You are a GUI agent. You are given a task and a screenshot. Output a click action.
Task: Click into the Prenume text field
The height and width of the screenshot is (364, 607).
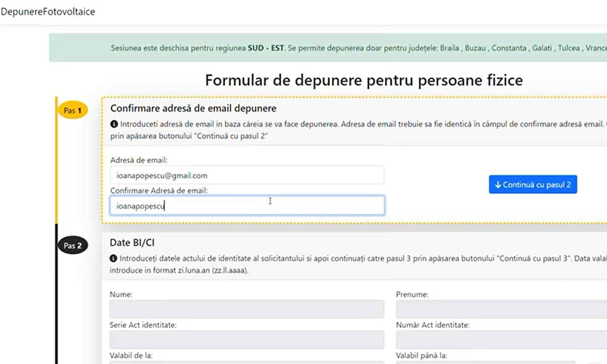(501, 309)
